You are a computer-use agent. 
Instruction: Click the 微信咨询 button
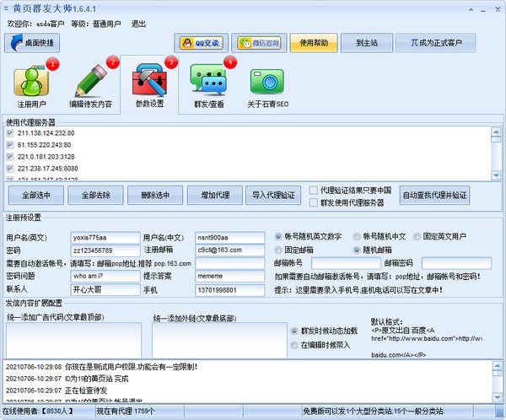(257, 43)
